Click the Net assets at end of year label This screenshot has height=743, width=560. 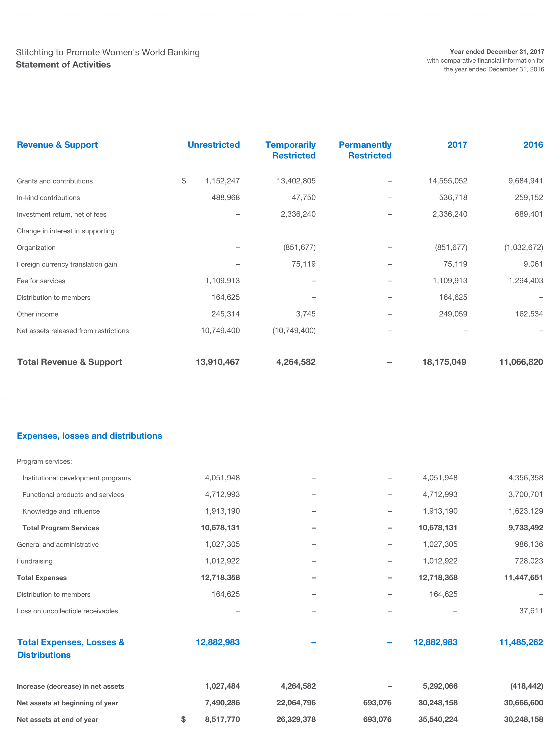point(57,720)
